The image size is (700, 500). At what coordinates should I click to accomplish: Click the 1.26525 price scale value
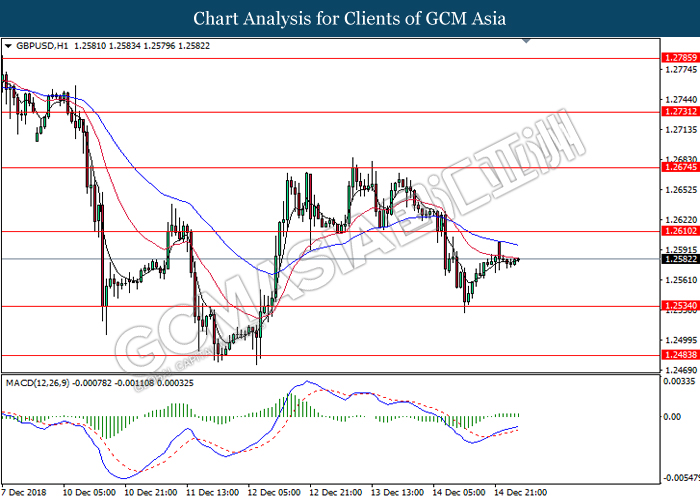(681, 190)
